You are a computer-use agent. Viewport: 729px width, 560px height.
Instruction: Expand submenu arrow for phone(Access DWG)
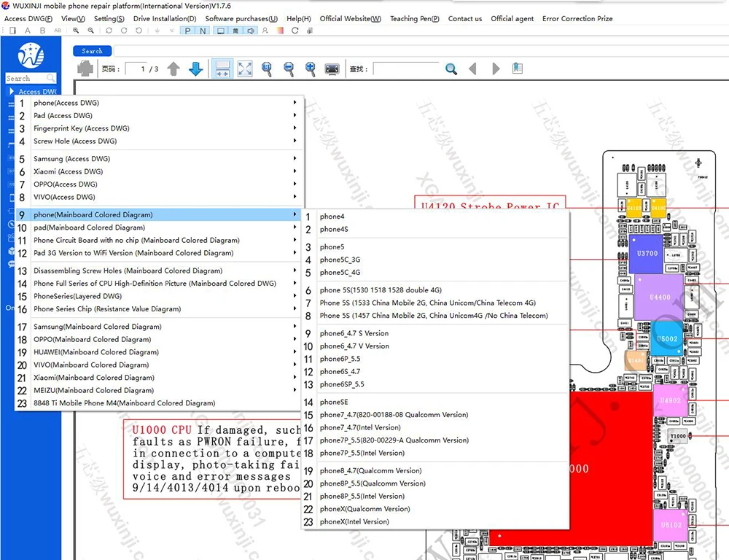(295, 102)
